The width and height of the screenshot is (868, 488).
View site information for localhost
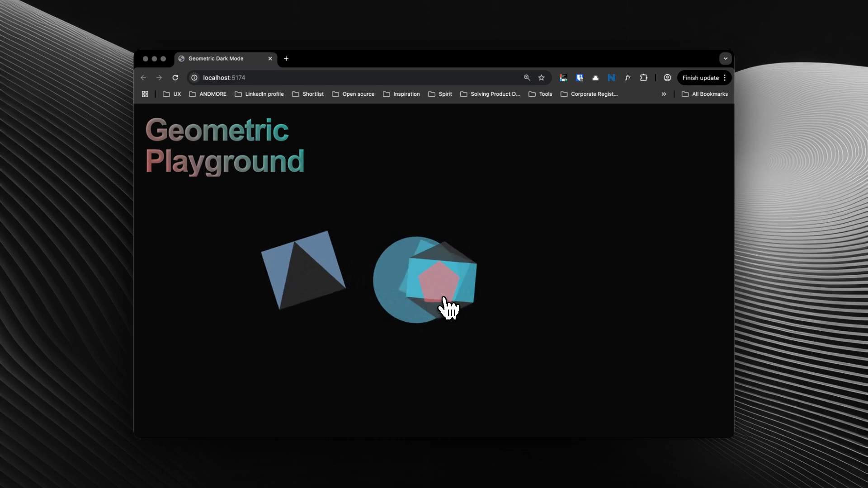point(194,78)
